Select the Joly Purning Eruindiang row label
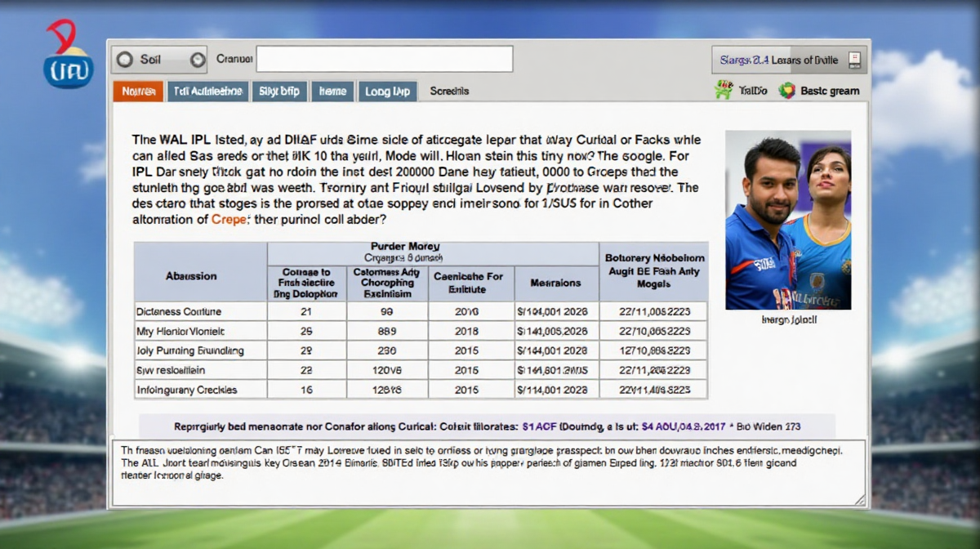This screenshot has width=980, height=549. coord(190,350)
